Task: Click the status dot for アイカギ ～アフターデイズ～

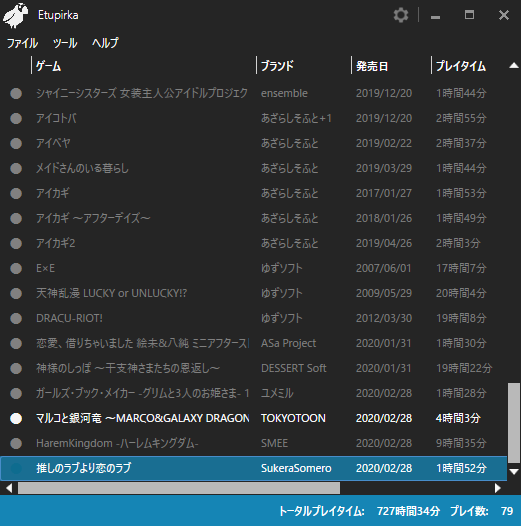Action: (x=16, y=218)
